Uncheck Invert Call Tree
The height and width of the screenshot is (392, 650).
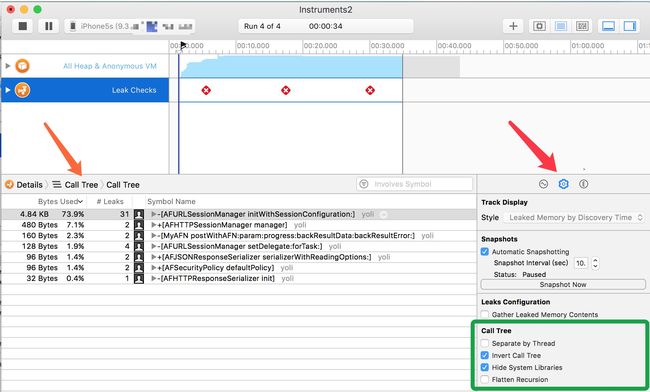485,356
